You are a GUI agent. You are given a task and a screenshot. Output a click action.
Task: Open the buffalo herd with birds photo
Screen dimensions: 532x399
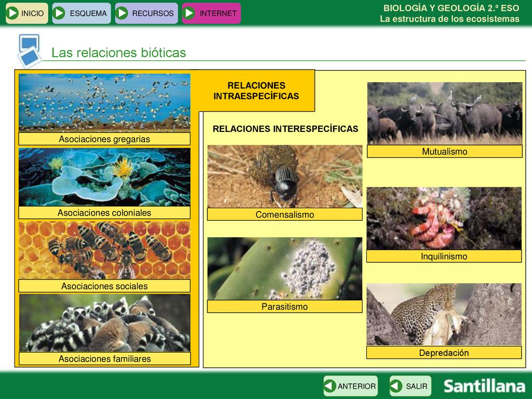tap(445, 113)
